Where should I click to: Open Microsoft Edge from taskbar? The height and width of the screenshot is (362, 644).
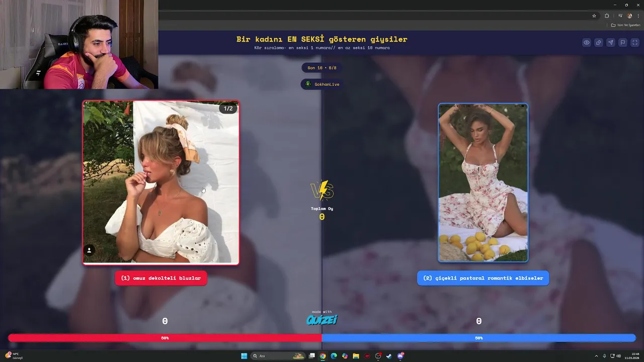coord(334,356)
